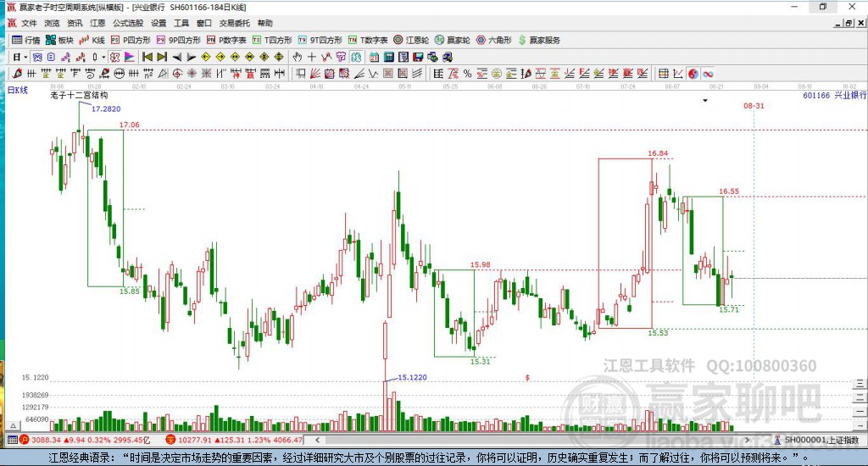Toggle the highlighted blue chart icon after 日 dropdown
868x466 pixels.
click(37, 57)
